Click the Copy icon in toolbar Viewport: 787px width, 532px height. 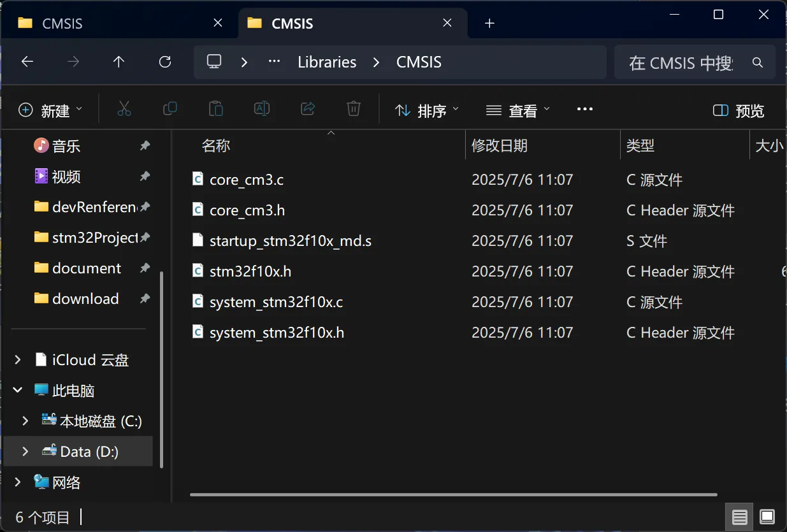coord(170,110)
